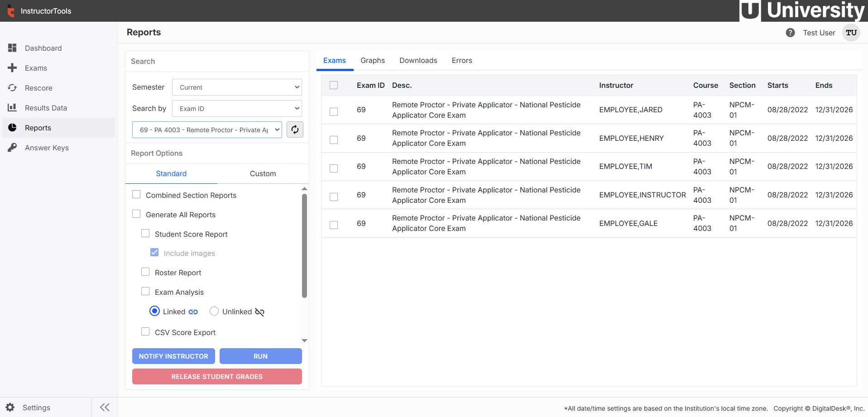Collapse the left sidebar
The image size is (868, 417).
(x=104, y=407)
